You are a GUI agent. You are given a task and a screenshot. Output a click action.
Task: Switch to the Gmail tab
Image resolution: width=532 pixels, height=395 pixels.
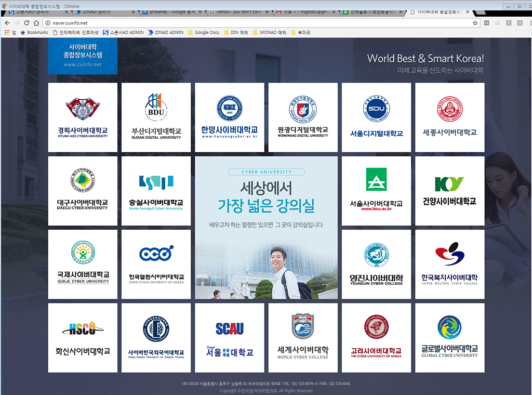pyautogui.click(x=305, y=12)
